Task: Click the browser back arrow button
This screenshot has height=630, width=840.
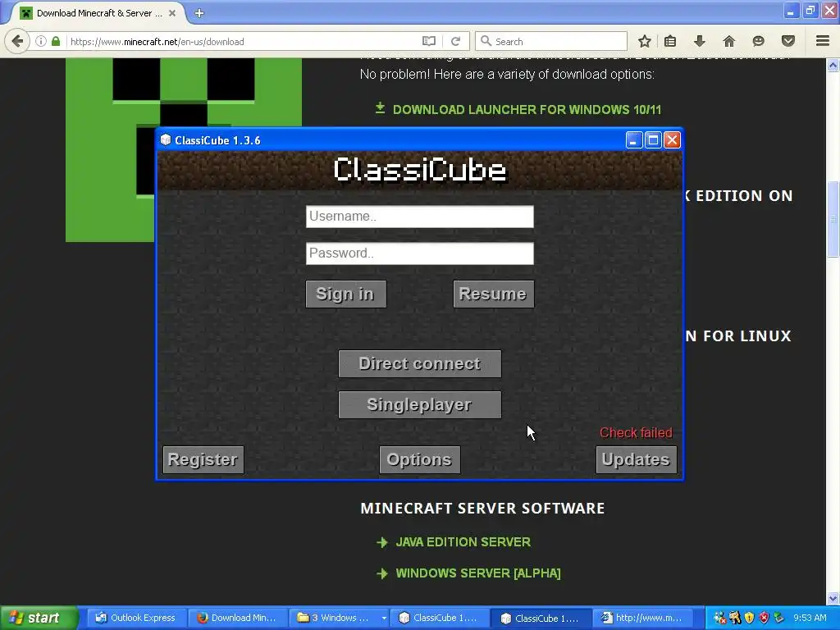Action: point(17,41)
